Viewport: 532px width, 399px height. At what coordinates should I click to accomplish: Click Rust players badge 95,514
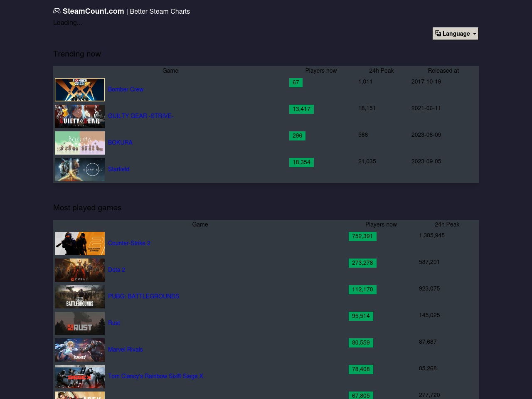click(361, 316)
